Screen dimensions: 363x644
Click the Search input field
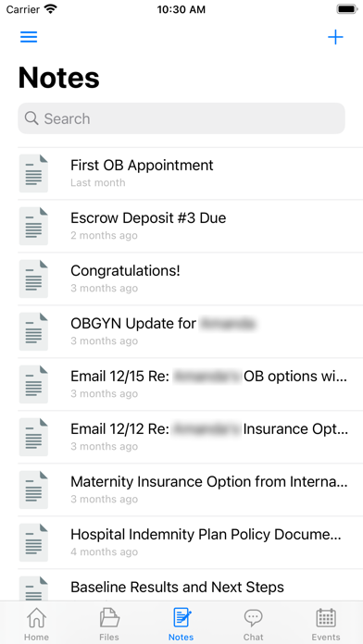181,118
